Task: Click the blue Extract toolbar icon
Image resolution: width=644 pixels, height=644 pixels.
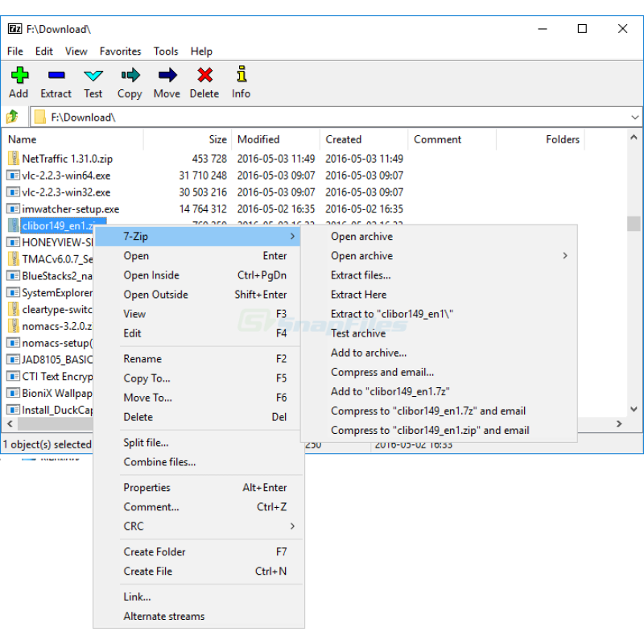Action: coord(56,75)
